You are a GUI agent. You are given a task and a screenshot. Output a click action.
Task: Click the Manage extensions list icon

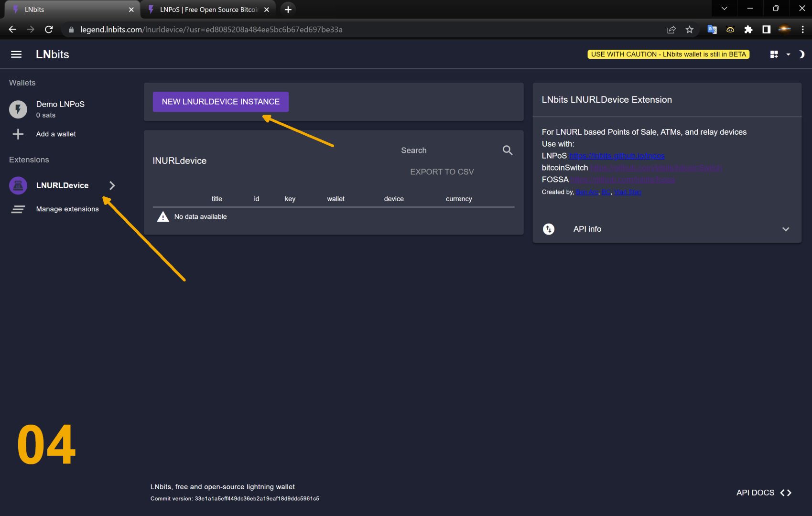pos(18,209)
